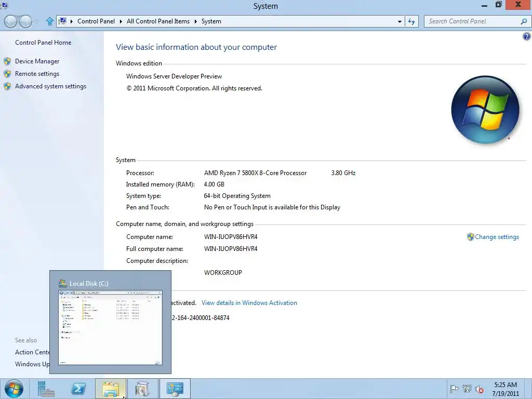Open Device Manager from the sidebar
Viewport: 532px width, 399px height.
[37, 61]
